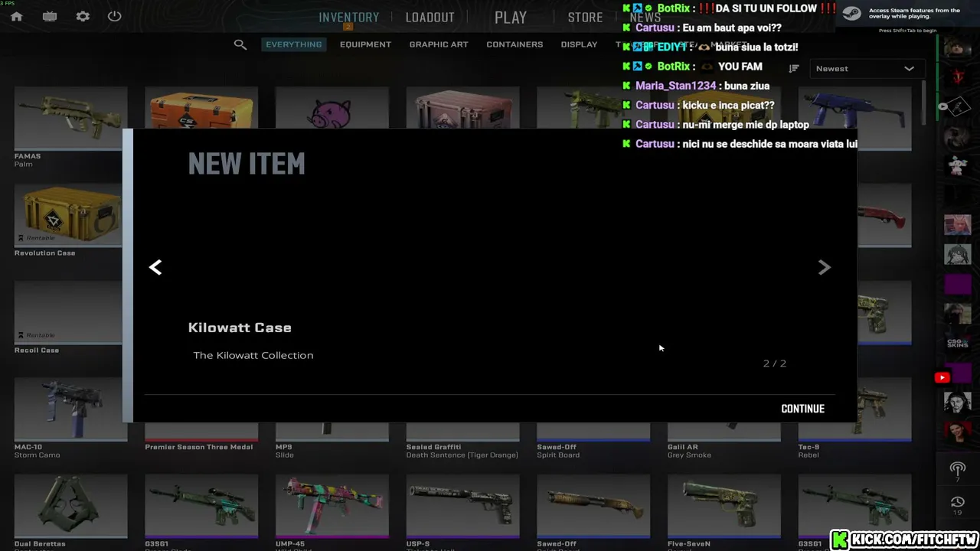Show next new item with right arrow
The image size is (980, 551).
(x=824, y=267)
